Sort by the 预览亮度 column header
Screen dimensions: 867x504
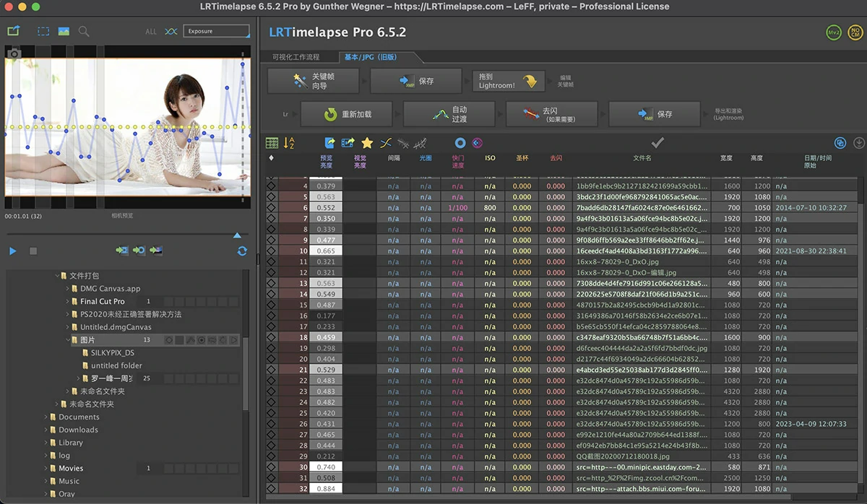[327, 161]
